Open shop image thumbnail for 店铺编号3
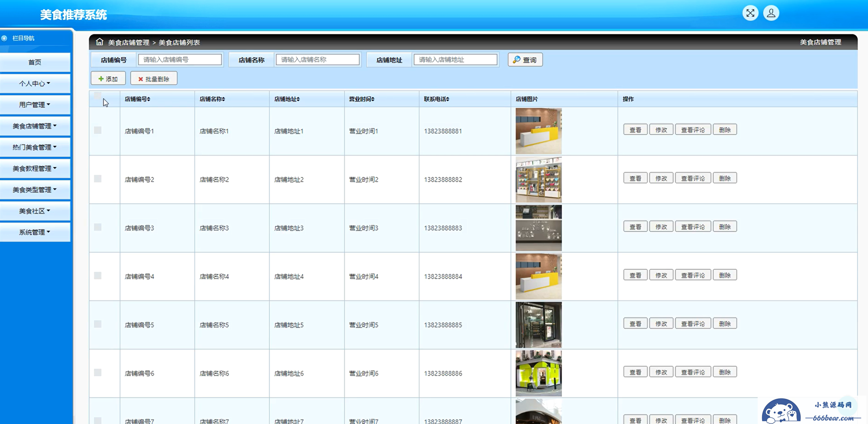Image resolution: width=868 pixels, height=424 pixels. 538,228
